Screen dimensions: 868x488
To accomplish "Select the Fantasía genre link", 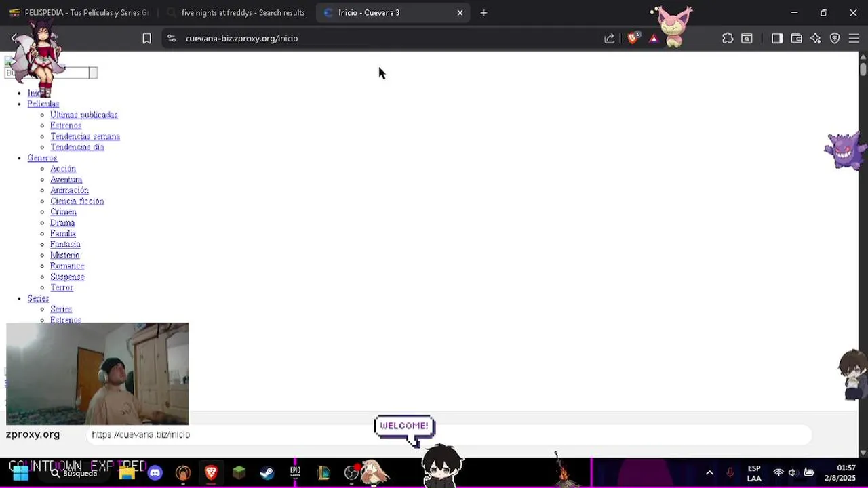I will pyautogui.click(x=65, y=245).
